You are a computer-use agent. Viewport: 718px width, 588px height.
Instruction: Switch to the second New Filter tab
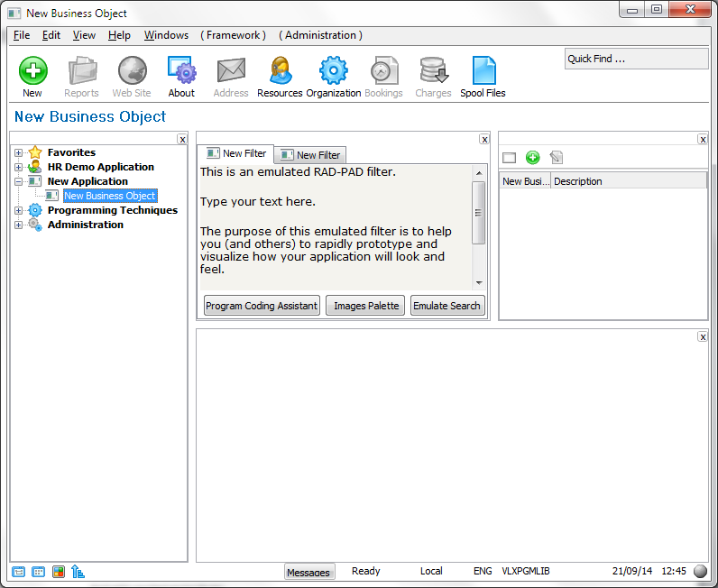(x=310, y=155)
